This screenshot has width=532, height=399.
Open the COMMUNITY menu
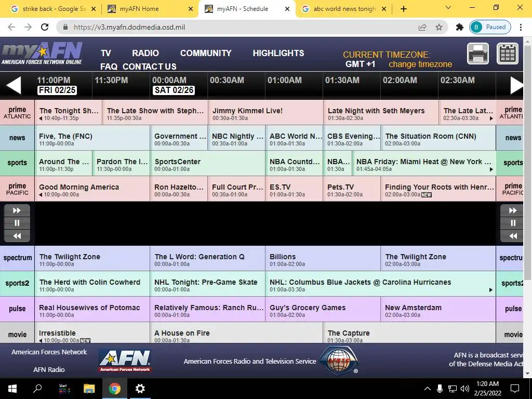(206, 54)
